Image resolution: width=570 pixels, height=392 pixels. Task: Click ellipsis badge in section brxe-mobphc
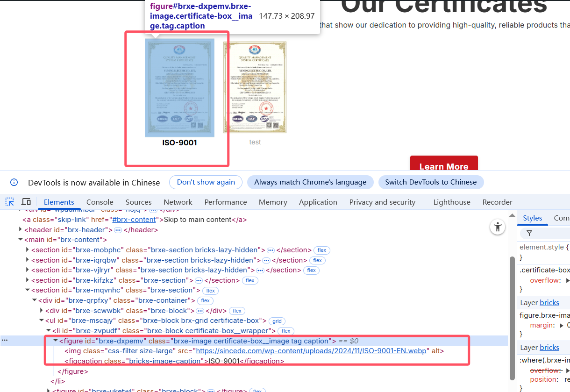[x=271, y=250]
